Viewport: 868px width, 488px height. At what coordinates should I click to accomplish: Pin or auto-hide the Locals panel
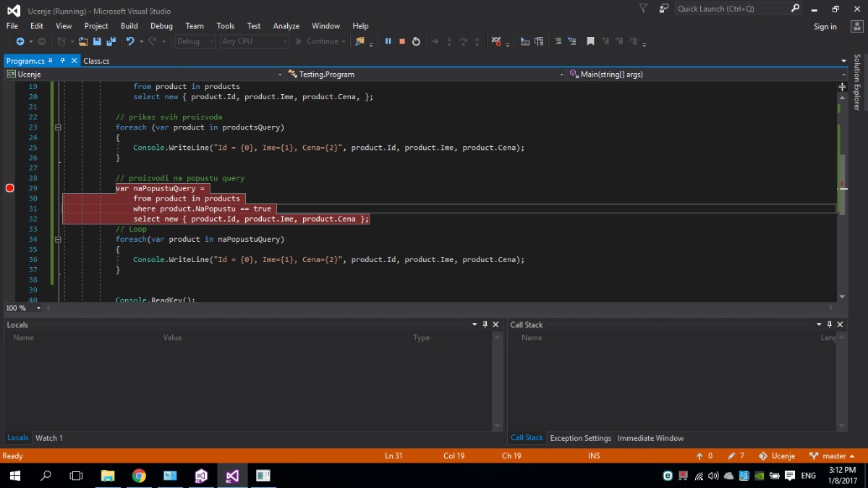tap(485, 325)
